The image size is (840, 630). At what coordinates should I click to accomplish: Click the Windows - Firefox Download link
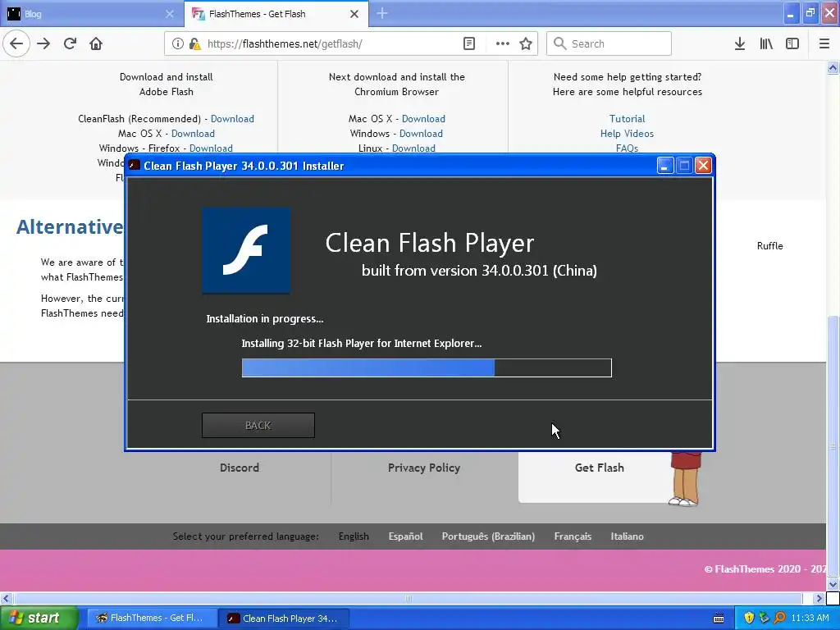pos(211,148)
